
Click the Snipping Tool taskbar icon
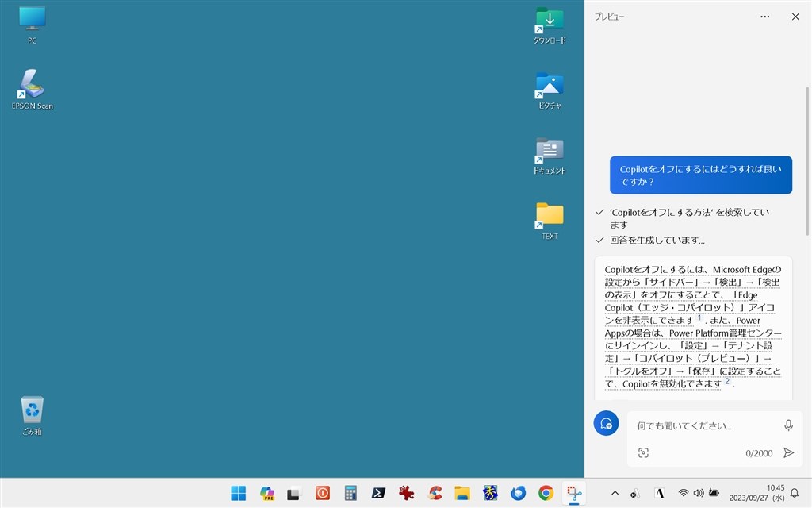click(574, 493)
